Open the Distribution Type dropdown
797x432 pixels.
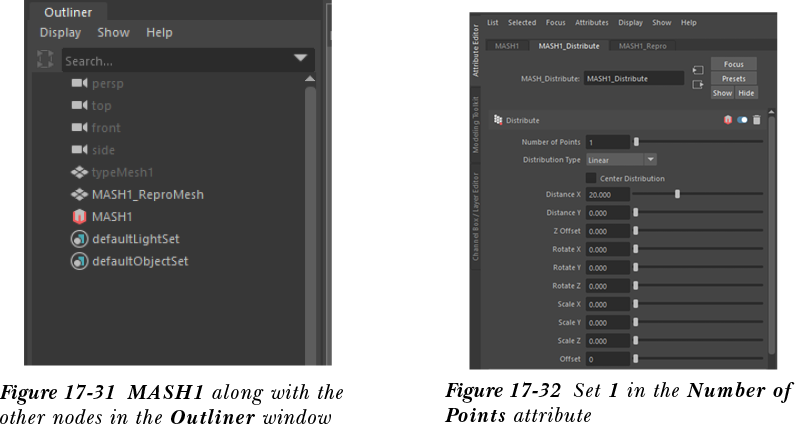[621, 160]
